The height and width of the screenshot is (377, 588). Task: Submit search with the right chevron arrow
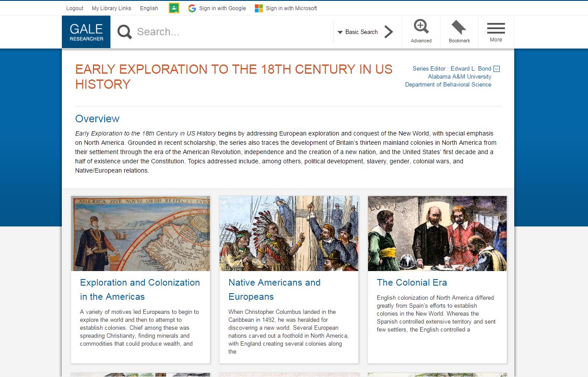388,32
